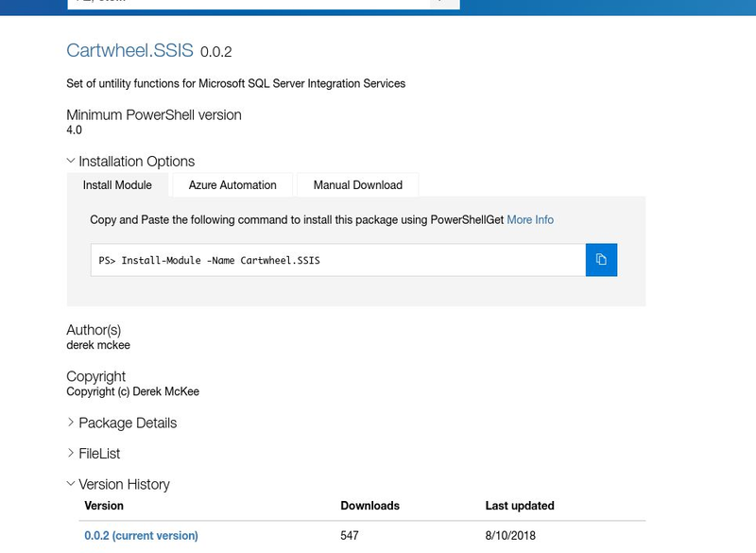Screen dimensions: 756x553
Task: Switch to the Azure Automation tab
Action: (232, 185)
